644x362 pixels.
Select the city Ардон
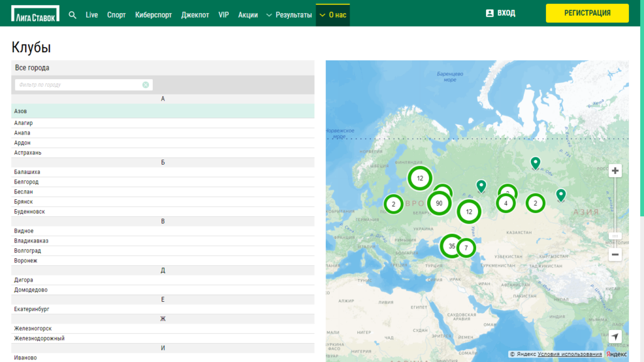click(163, 143)
